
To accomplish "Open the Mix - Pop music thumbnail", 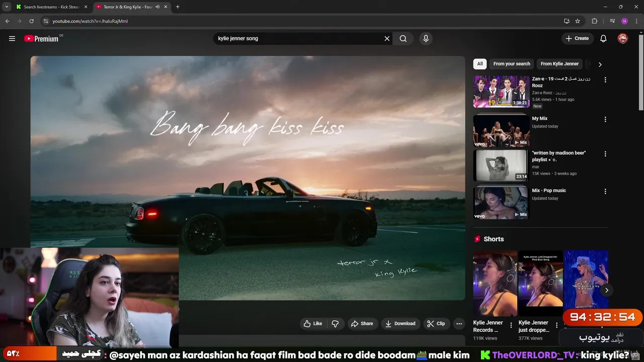I will [x=501, y=203].
